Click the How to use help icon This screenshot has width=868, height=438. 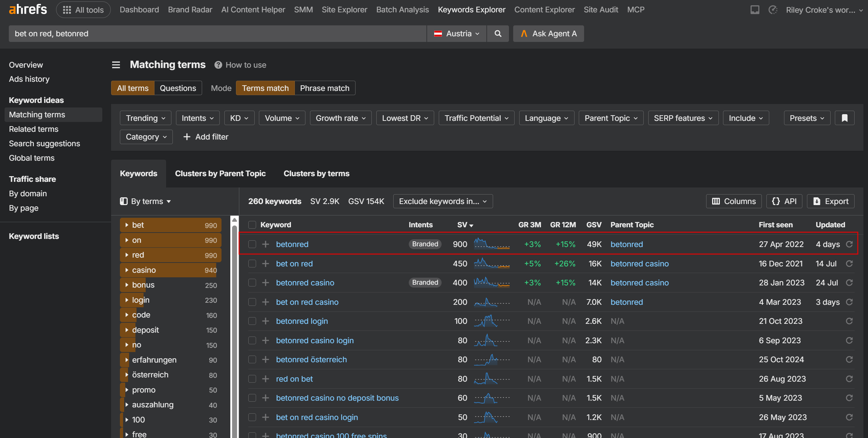coord(218,65)
